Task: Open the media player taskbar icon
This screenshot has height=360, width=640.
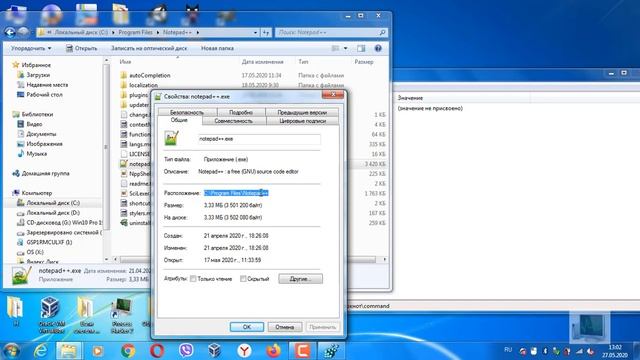Action: click(x=98, y=351)
